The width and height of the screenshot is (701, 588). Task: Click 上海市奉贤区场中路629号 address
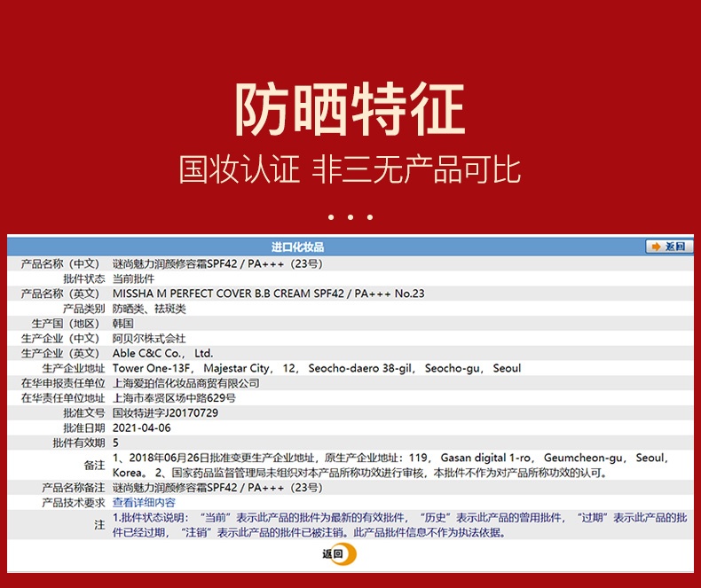[x=174, y=398]
